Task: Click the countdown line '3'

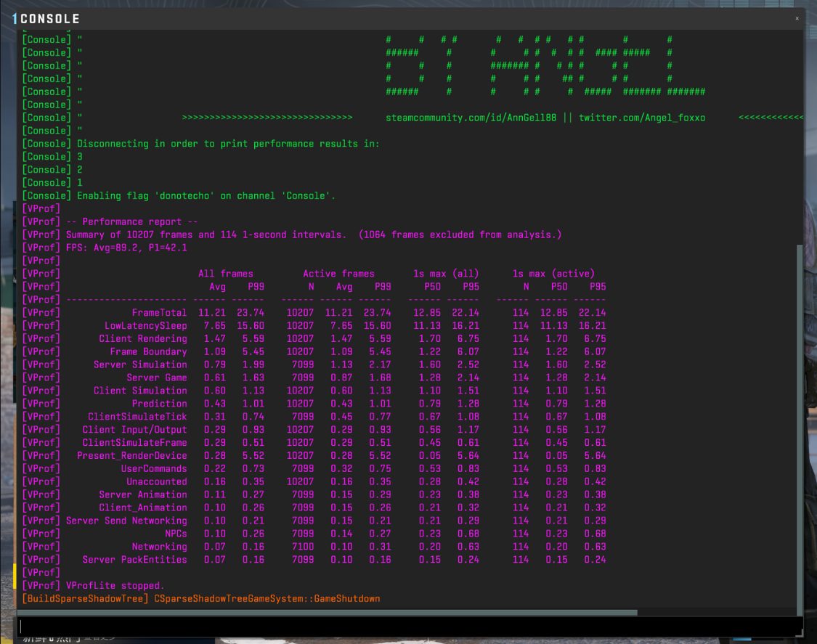Action: pos(80,157)
